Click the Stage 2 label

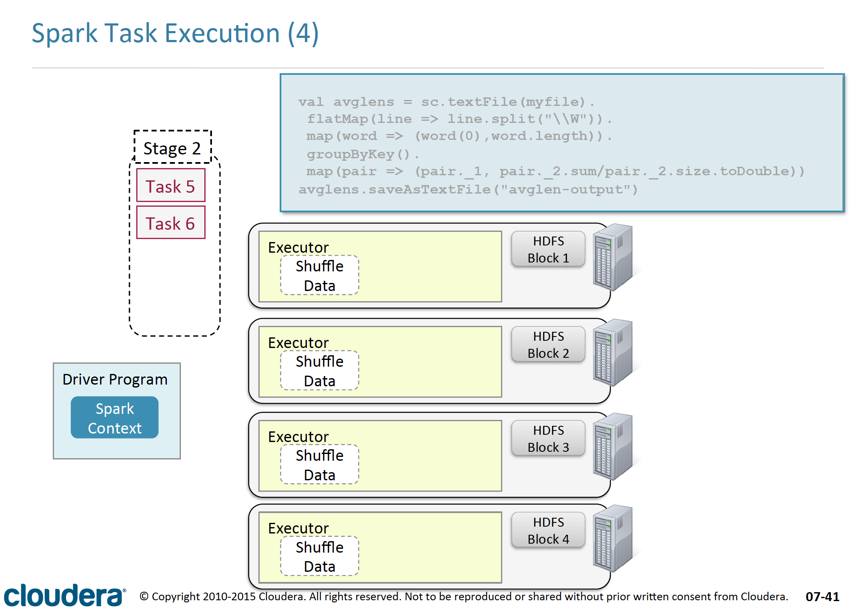point(172,148)
